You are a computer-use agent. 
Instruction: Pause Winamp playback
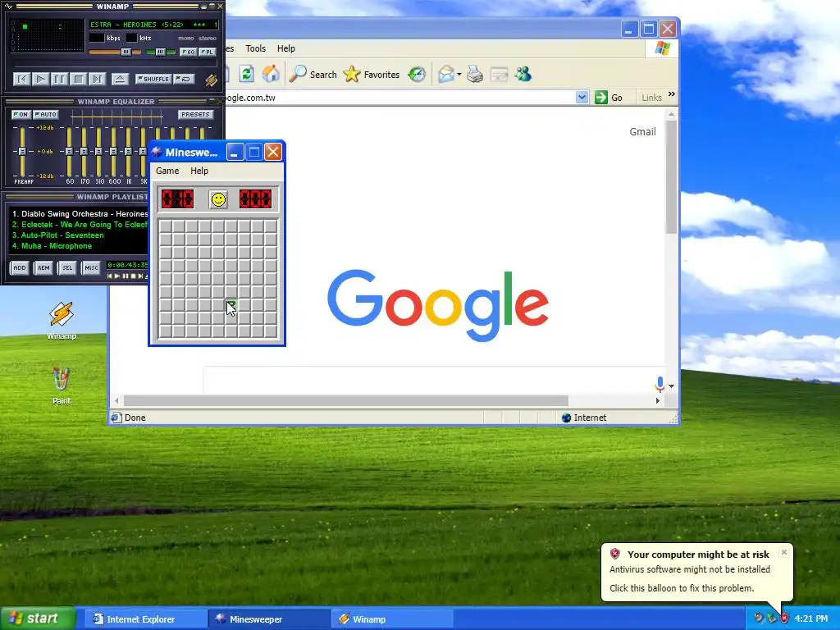coord(59,80)
